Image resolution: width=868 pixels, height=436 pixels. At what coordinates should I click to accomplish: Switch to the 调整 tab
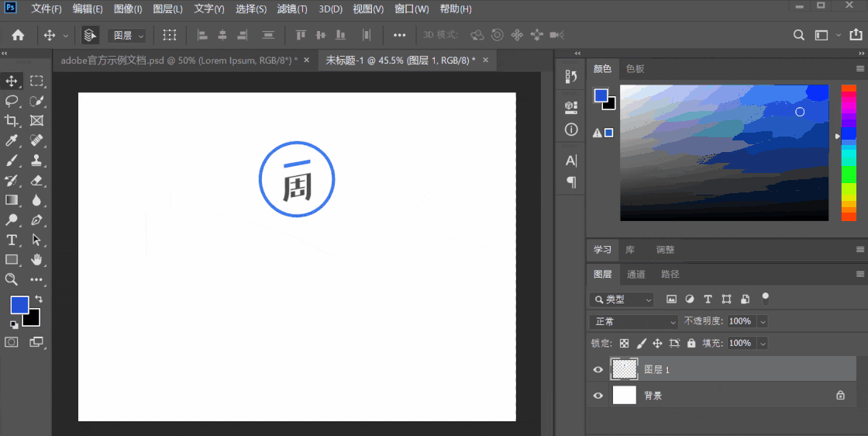(x=665, y=250)
